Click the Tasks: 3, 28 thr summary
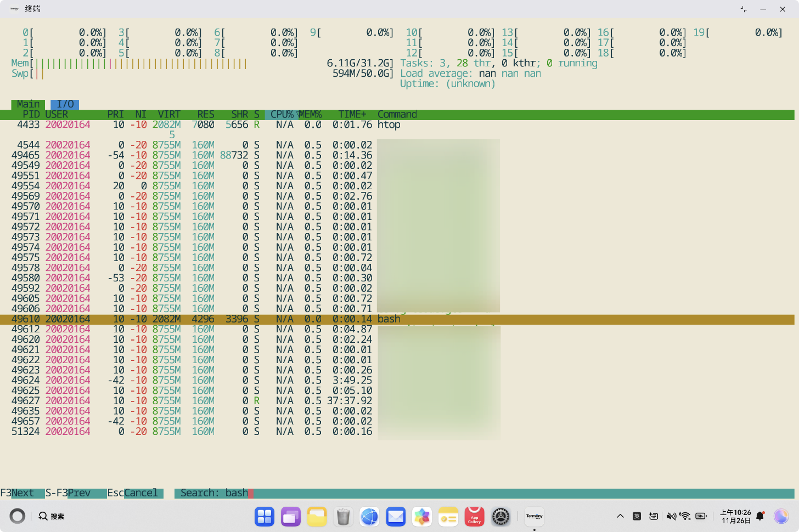This screenshot has width=799, height=532. [499, 64]
